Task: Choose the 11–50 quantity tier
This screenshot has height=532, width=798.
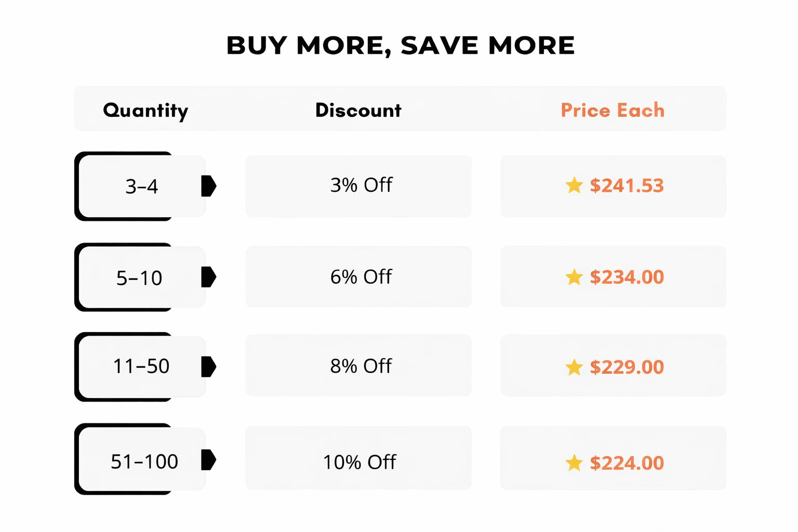Action: click(141, 367)
